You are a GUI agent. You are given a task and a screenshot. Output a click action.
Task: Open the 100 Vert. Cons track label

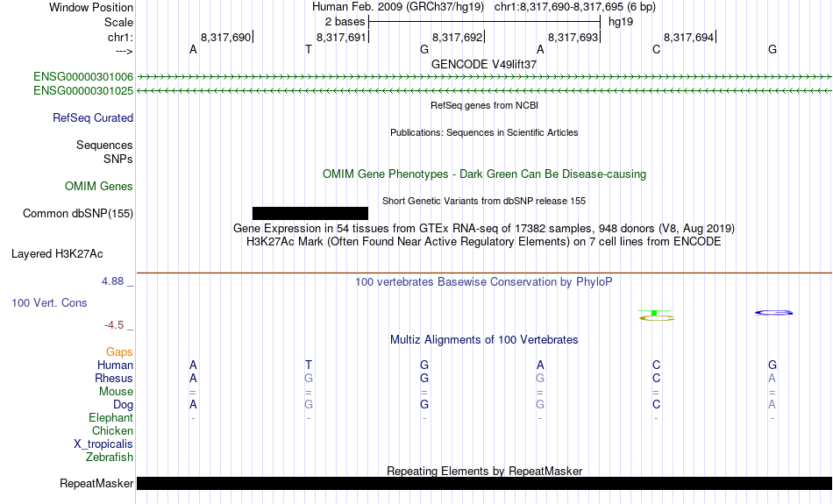(x=49, y=302)
